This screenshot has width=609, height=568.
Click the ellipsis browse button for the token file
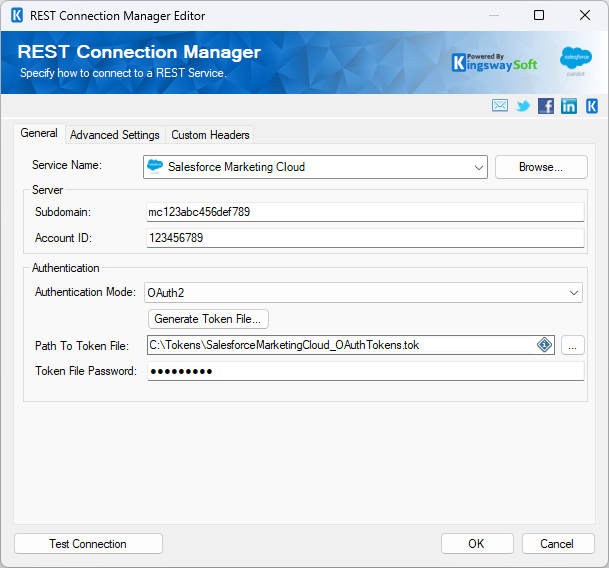click(572, 345)
